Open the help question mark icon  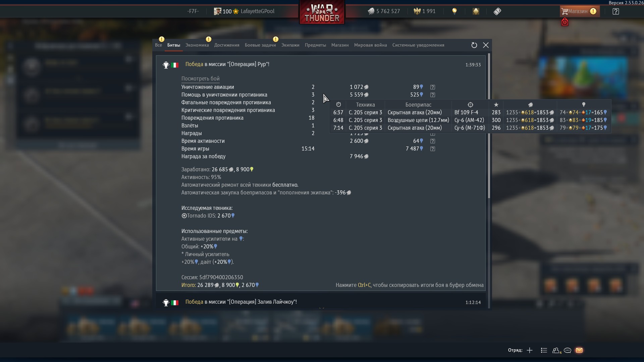click(615, 11)
